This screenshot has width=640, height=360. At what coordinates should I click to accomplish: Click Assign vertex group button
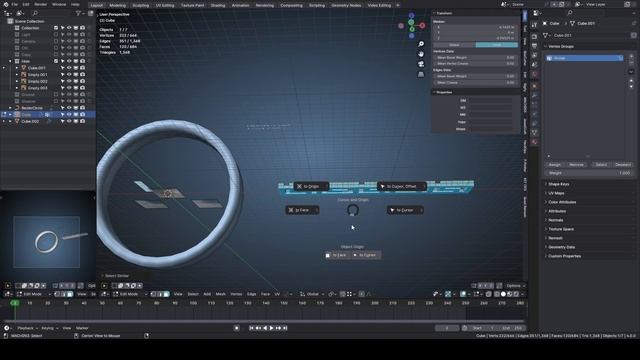555,164
